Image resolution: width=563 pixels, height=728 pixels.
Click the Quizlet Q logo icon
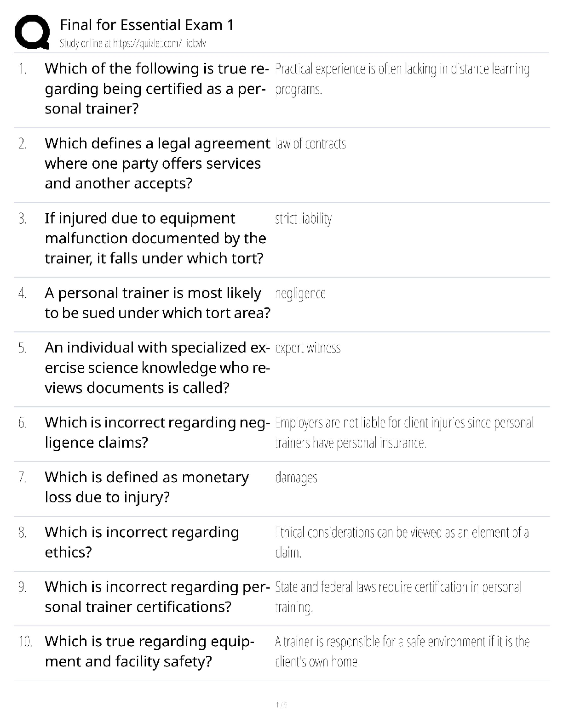pyautogui.click(x=32, y=32)
